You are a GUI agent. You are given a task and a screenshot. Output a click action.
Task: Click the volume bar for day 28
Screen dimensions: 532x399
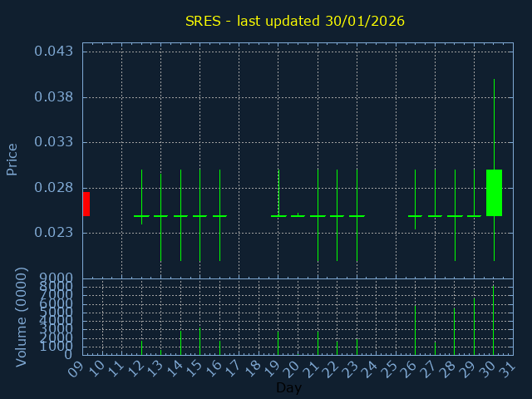click(455, 332)
